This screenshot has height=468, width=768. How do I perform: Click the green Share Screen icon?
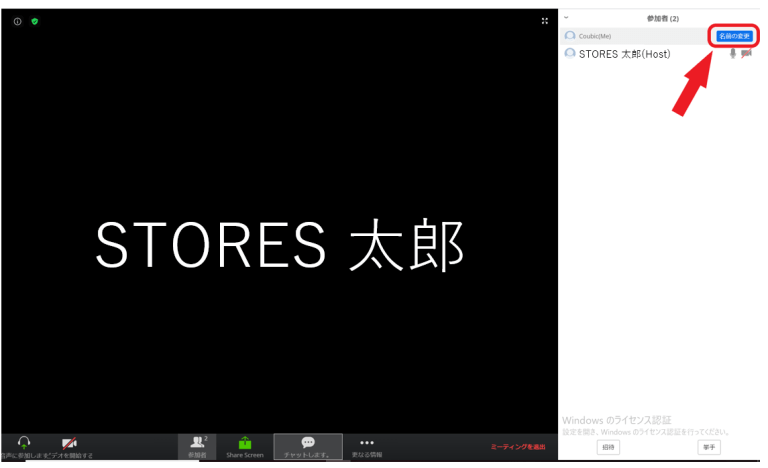(245, 443)
